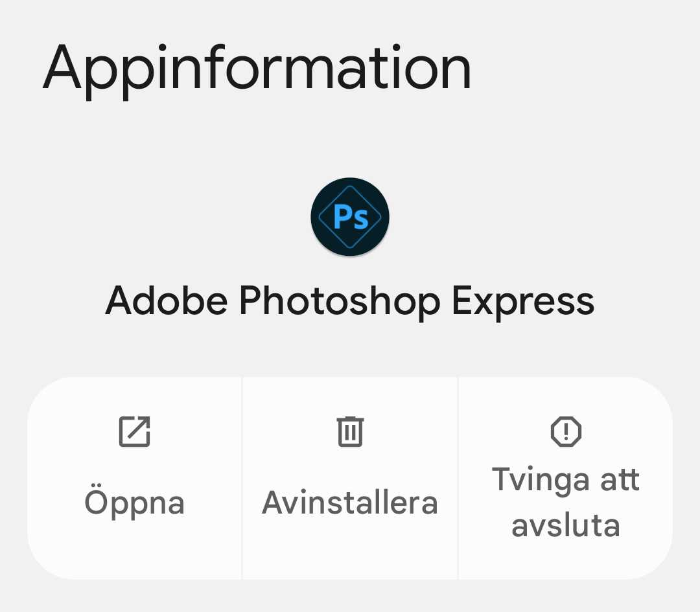Click the leftmost action card in the row
Screen dimensions: 700x612
[x=135, y=476]
